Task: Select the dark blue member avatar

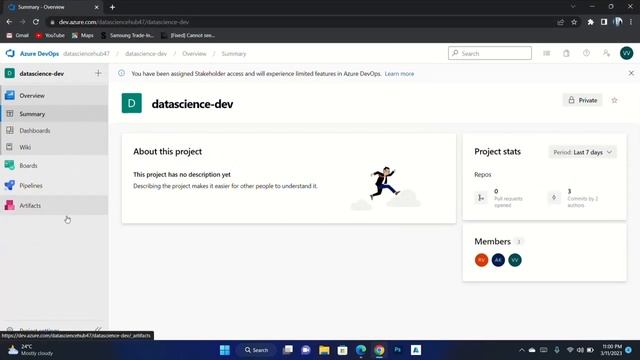Action: pos(498,260)
